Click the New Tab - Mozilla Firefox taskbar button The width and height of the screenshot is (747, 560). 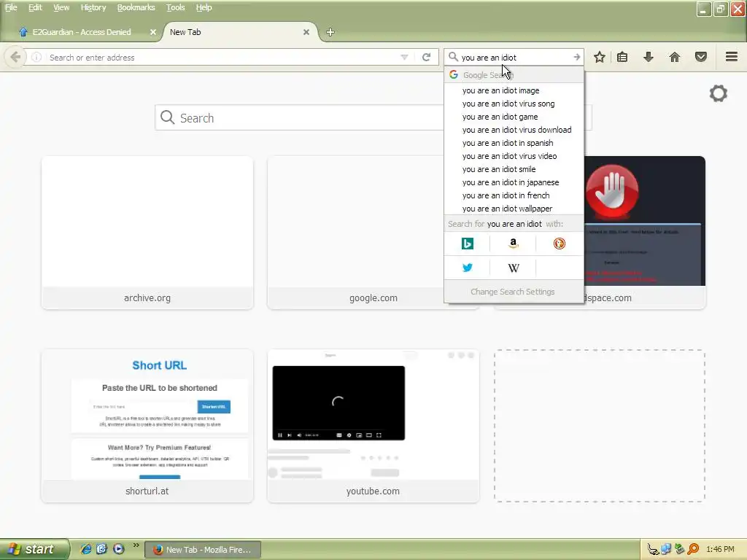(x=203, y=550)
